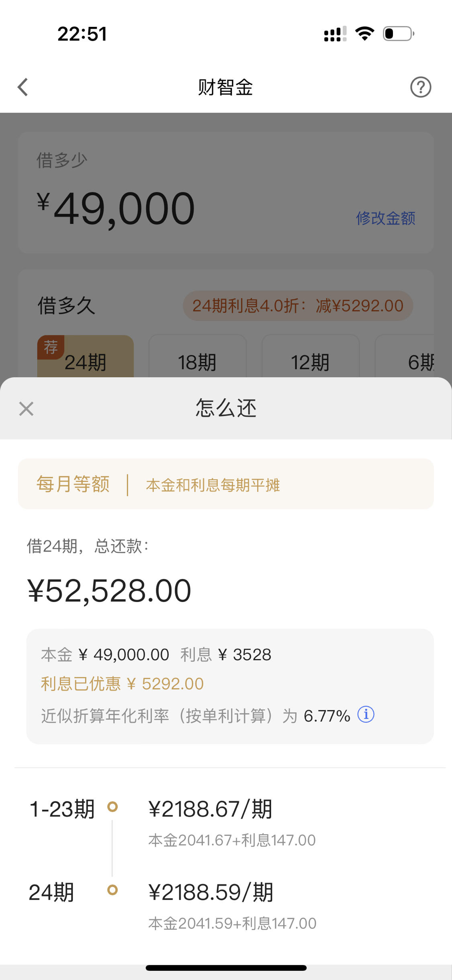Tap the 修改金额 link
The width and height of the screenshot is (452, 980).
pos(386,218)
